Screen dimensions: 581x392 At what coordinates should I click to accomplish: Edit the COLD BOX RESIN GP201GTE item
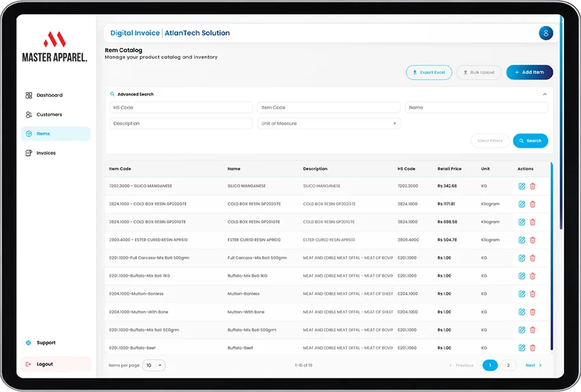click(522, 222)
